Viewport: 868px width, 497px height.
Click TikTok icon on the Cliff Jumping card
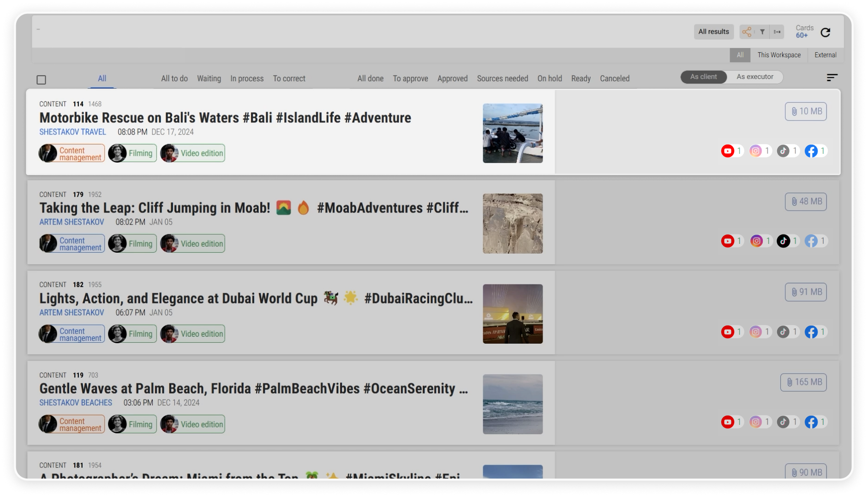[784, 241]
